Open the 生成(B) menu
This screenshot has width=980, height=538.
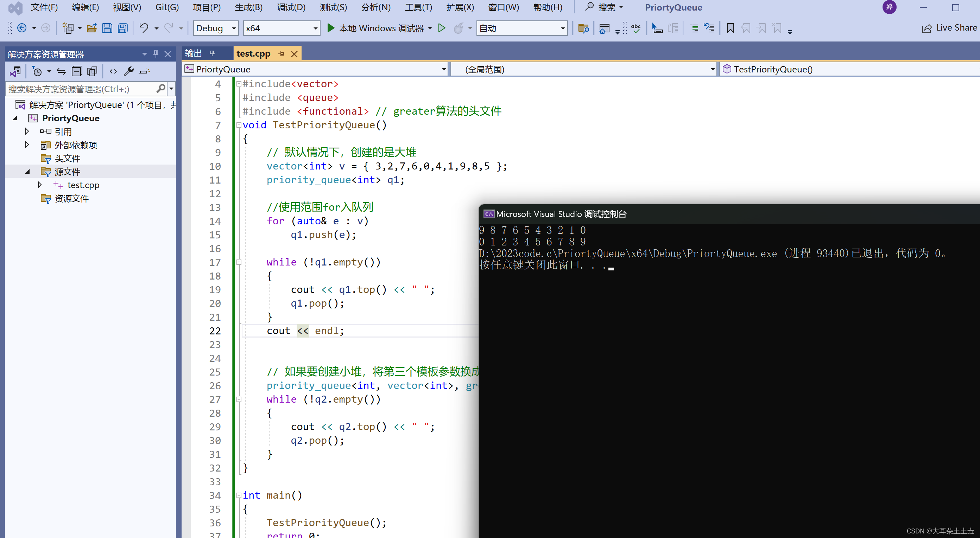tap(248, 7)
